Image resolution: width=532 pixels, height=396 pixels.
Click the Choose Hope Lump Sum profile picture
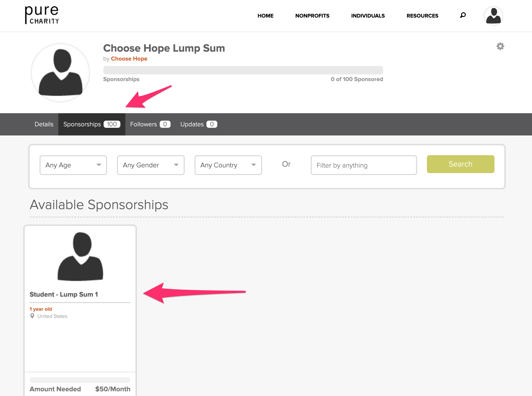(60, 73)
